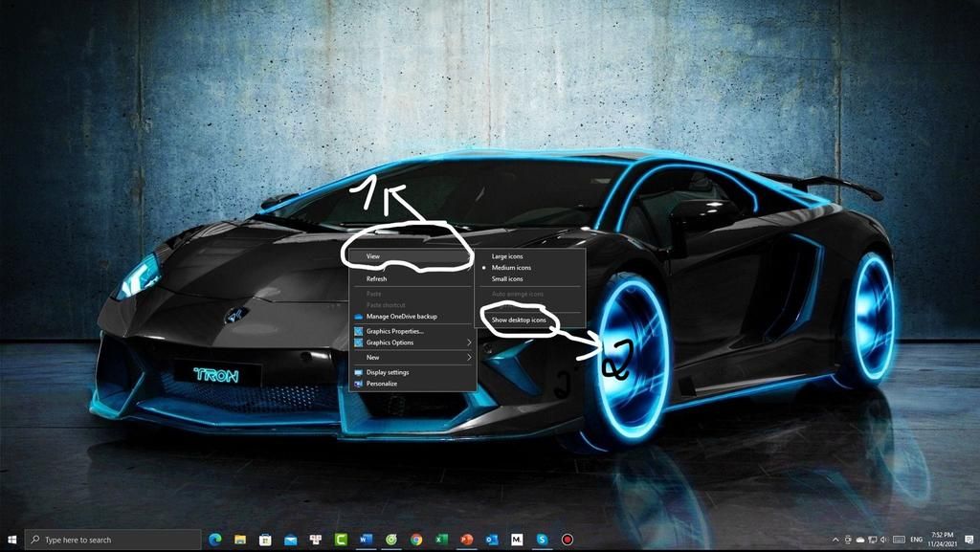The width and height of the screenshot is (980, 552).
Task: Open the green C app on taskbar
Action: (341, 540)
